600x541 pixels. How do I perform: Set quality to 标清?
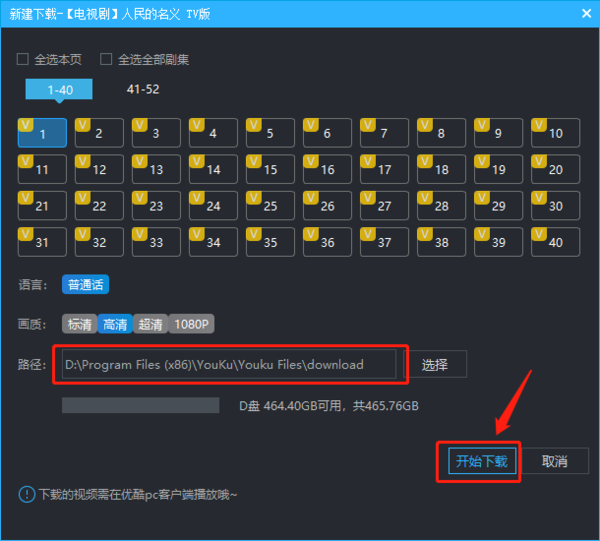[x=80, y=324]
